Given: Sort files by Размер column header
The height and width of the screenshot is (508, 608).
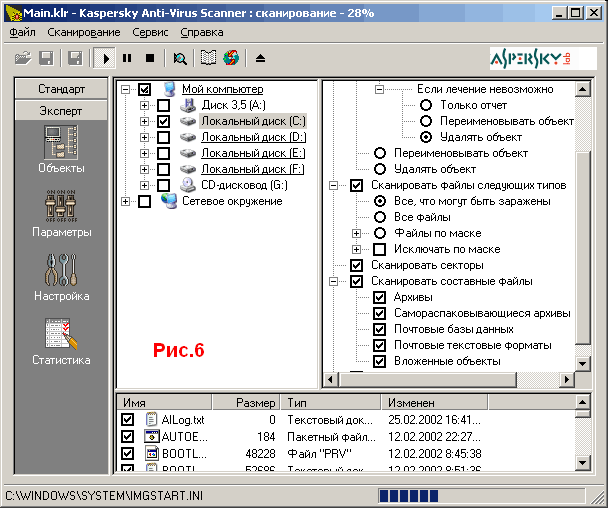Looking at the screenshot, I should (x=246, y=403).
